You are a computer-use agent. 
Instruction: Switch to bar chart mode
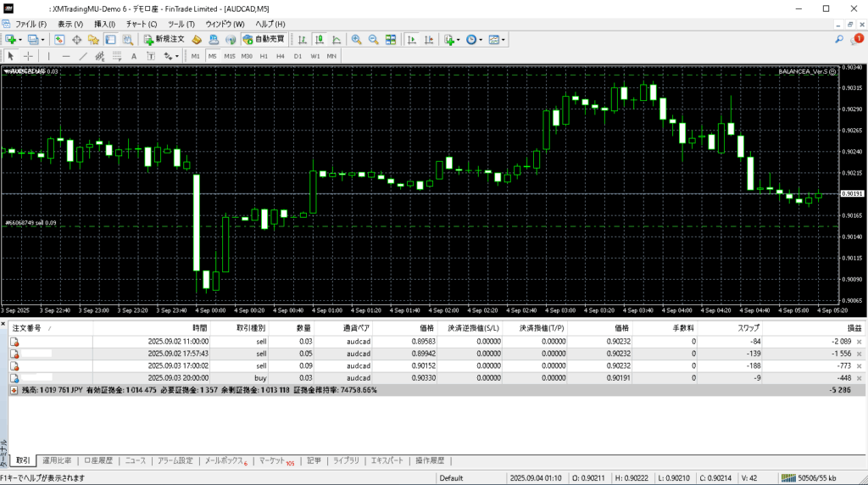(303, 39)
